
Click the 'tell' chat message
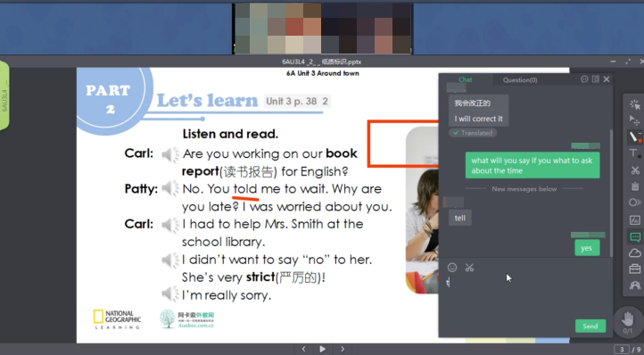[460, 218]
